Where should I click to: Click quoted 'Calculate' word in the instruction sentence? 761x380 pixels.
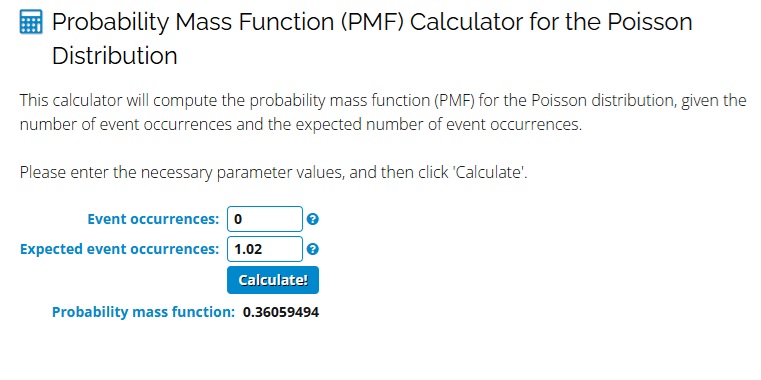[x=489, y=172]
